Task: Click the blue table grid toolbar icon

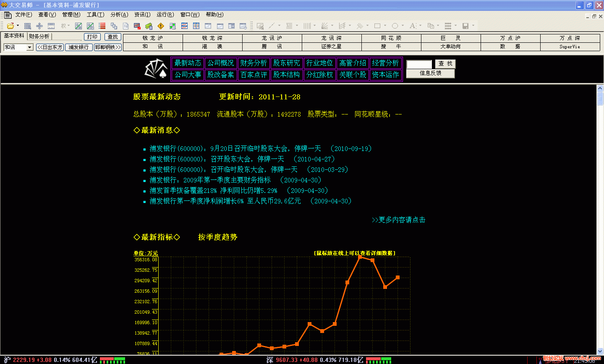Action: (x=196, y=26)
